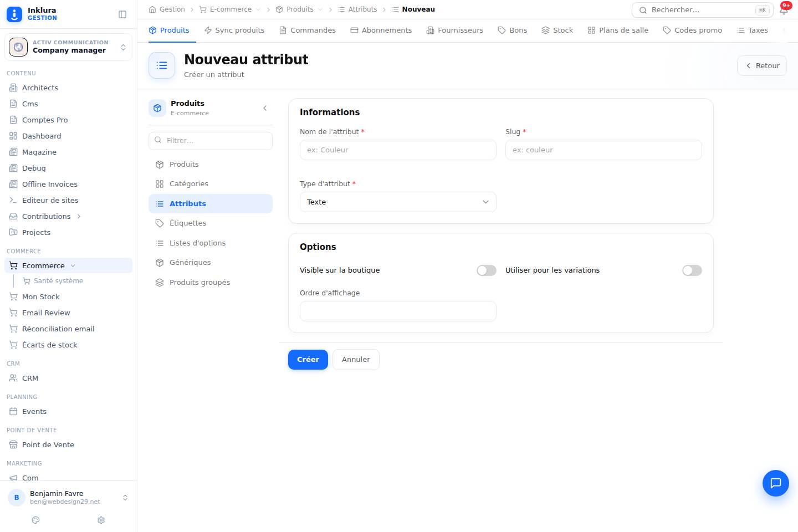The image size is (798, 532).
Task: Open the settings gear icon
Action: [x=101, y=520]
